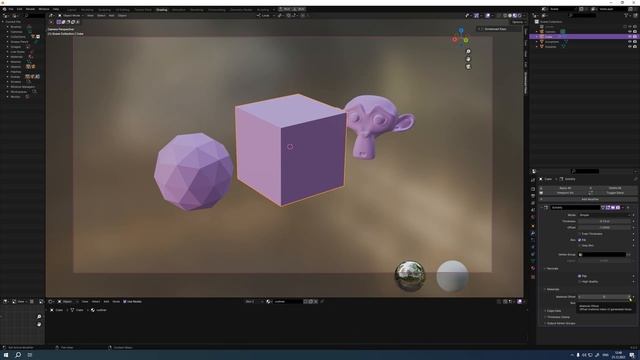Open shader editor's editor type icon

coord(52,302)
